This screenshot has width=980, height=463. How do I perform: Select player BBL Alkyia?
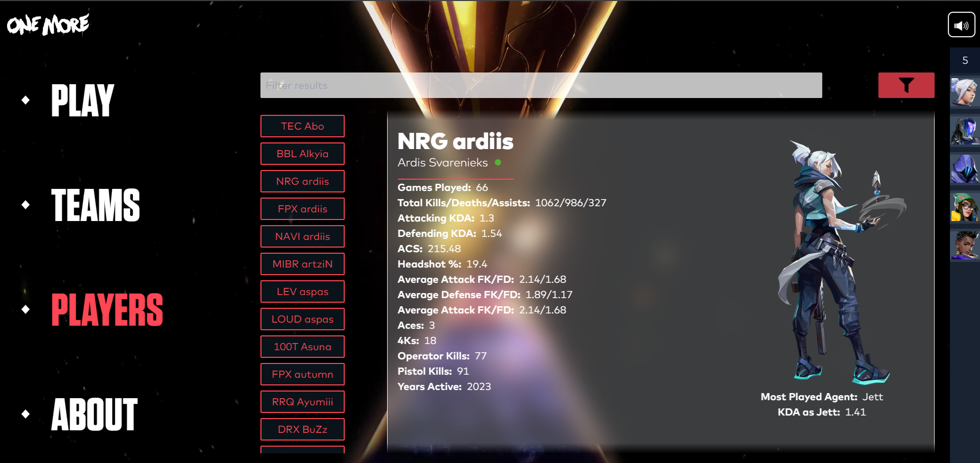coord(302,154)
